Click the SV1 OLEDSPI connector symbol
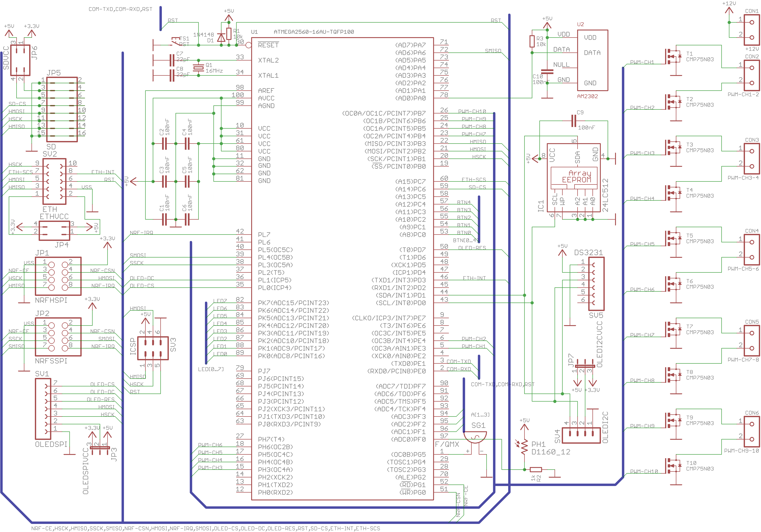761x532 pixels. (43, 409)
